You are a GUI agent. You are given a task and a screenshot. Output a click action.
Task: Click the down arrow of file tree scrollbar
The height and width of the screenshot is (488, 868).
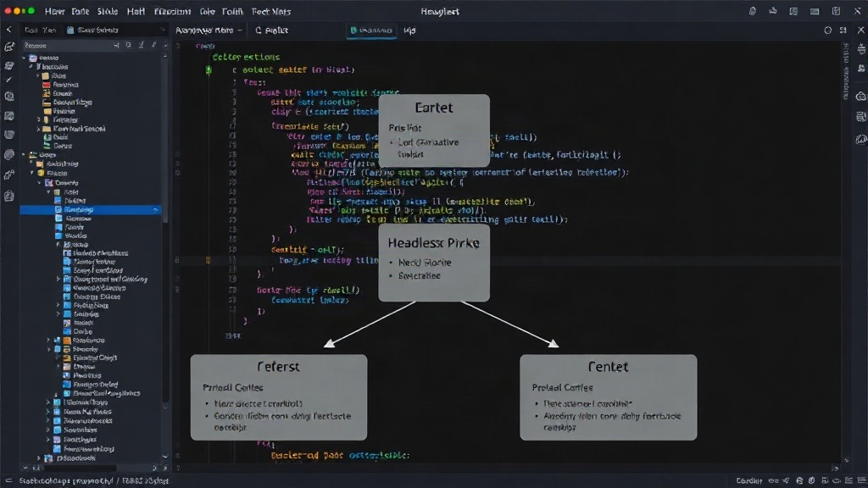(165, 457)
